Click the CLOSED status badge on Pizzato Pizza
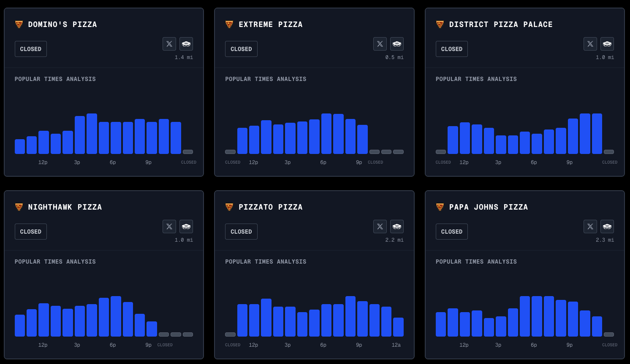 point(241,232)
